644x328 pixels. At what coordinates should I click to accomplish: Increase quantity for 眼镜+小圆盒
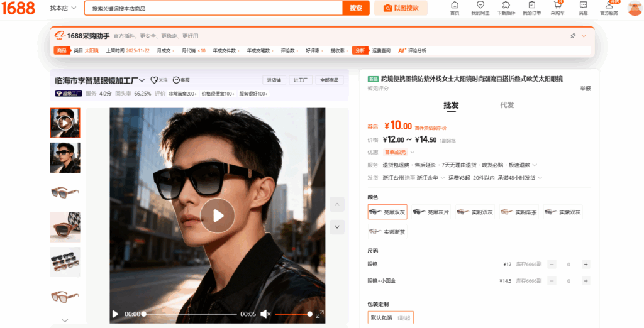586,281
